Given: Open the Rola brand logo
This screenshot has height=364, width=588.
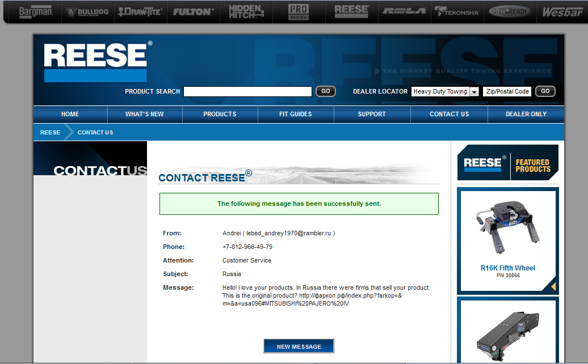Looking at the screenshot, I should click(404, 11).
